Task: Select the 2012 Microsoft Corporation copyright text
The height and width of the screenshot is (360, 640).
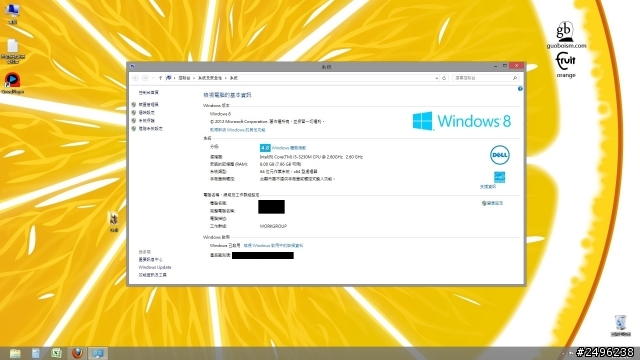Action: tap(267, 122)
